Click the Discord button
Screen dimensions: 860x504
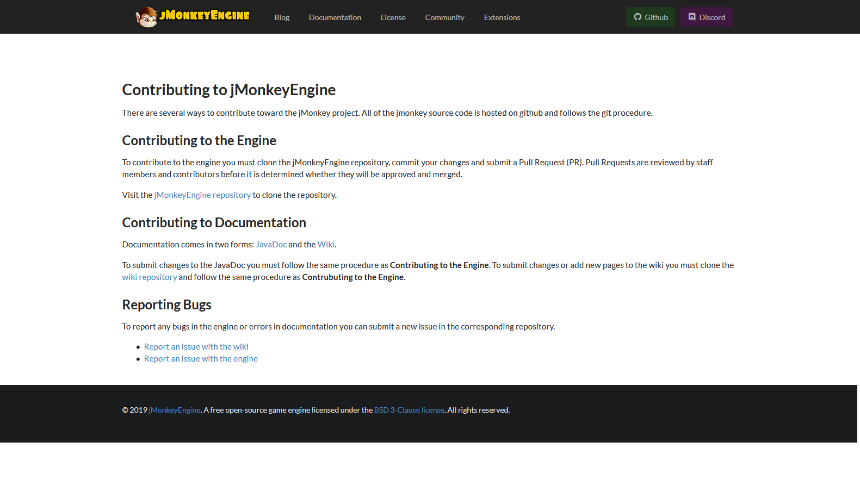(707, 17)
